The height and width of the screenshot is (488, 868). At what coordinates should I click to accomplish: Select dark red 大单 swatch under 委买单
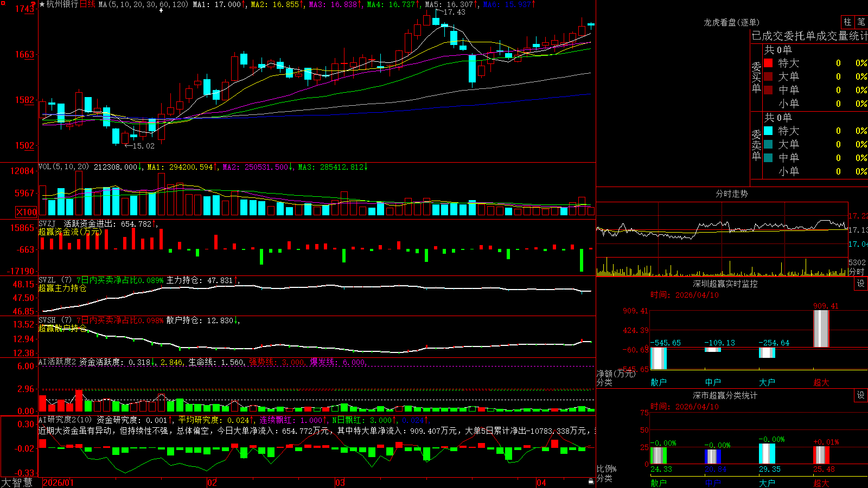[768, 76]
